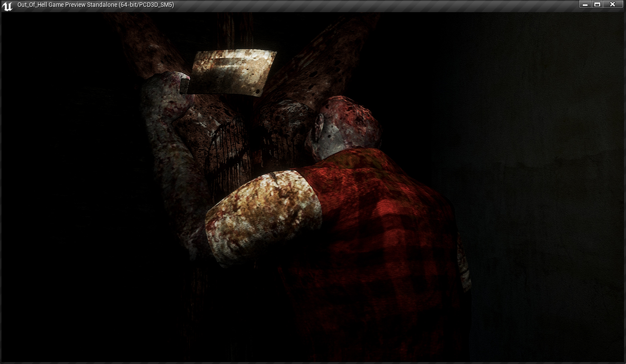Close the Out_Of_Hell Game Preview window
This screenshot has height=364, width=626.
pyautogui.click(x=612, y=4)
